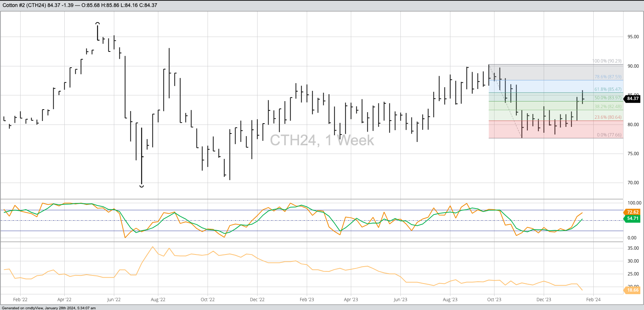
Task: Click the swing low arc marker below the price trough
Action: [x=141, y=186]
